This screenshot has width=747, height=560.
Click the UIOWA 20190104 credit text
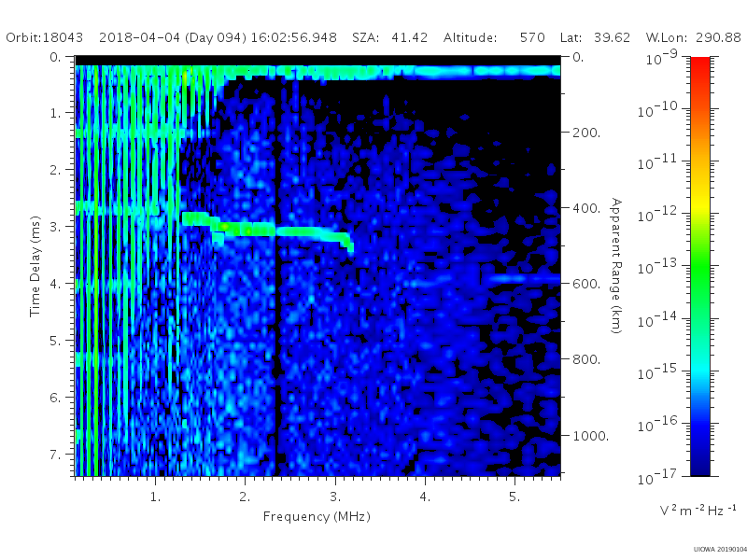tap(720, 550)
